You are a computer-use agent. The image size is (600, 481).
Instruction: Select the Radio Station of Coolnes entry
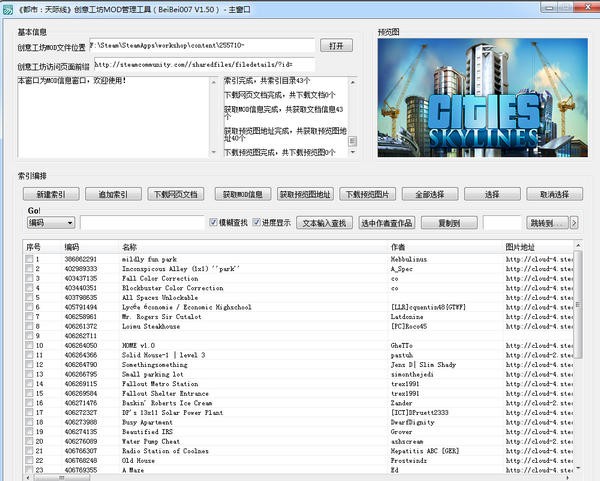click(x=165, y=451)
